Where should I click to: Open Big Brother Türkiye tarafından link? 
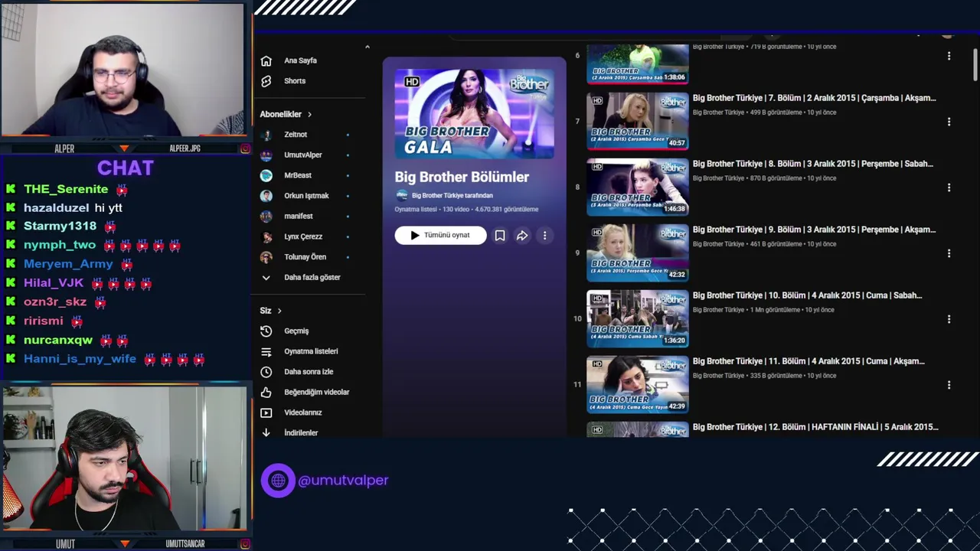(452, 195)
